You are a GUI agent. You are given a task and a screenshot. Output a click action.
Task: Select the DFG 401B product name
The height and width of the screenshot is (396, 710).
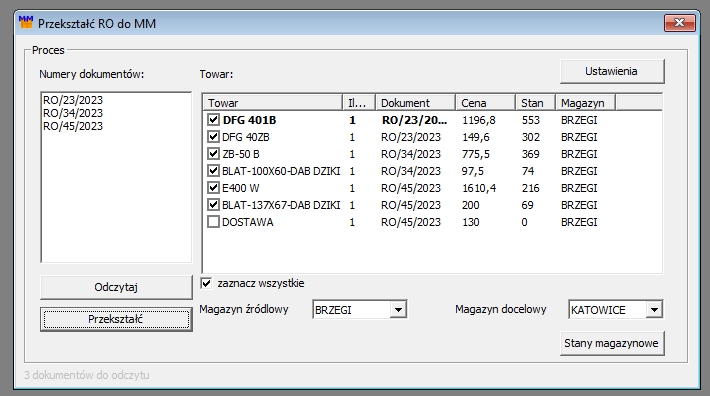point(249,120)
